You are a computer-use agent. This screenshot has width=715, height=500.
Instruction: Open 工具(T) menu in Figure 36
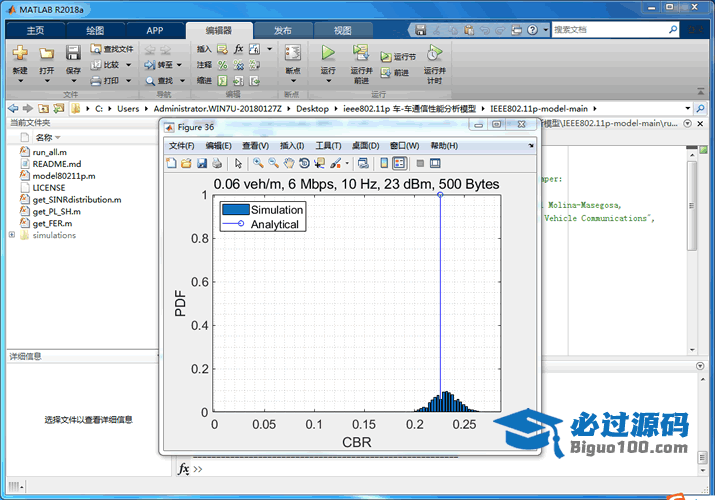point(328,146)
